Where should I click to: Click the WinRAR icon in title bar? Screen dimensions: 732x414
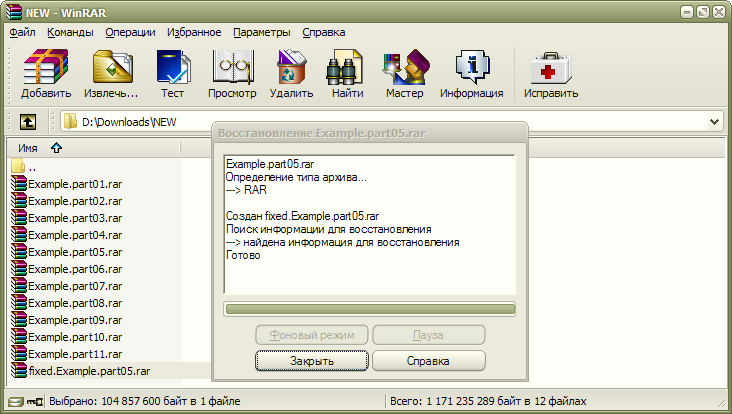point(14,12)
